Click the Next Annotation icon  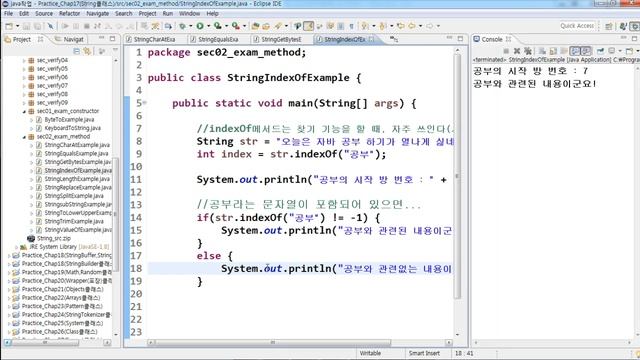pyautogui.click(x=364, y=26)
